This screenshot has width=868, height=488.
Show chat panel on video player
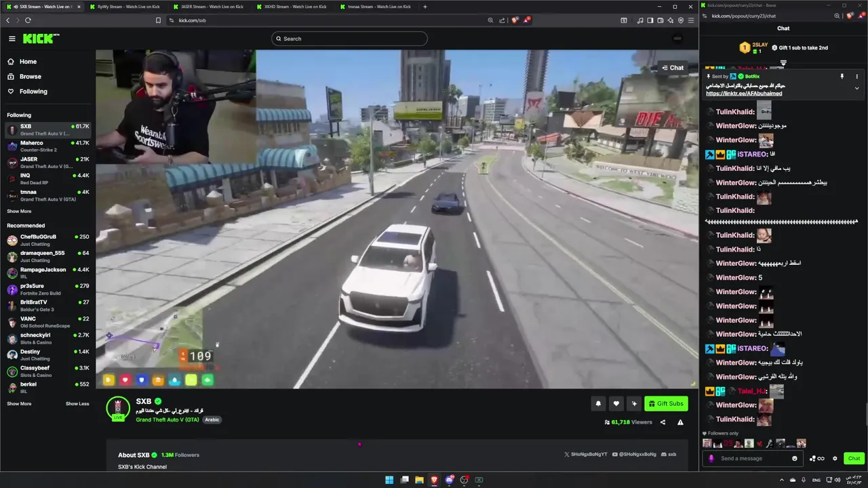(673, 68)
